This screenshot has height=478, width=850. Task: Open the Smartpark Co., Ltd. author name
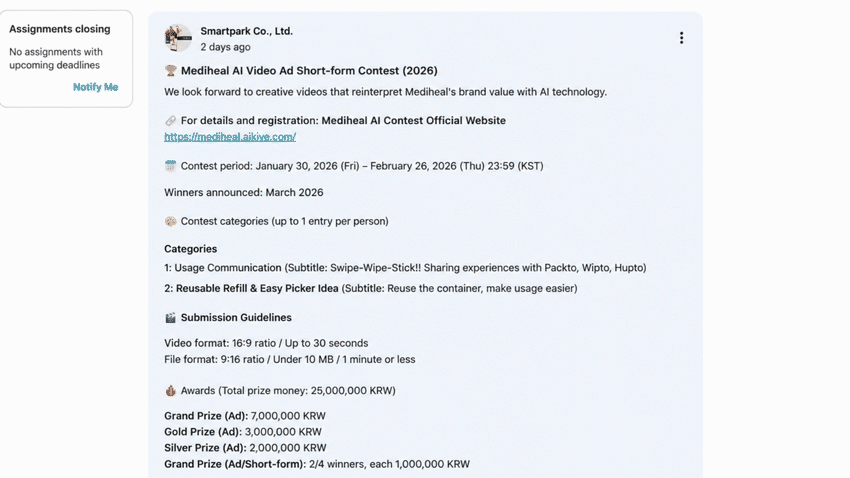click(x=247, y=31)
